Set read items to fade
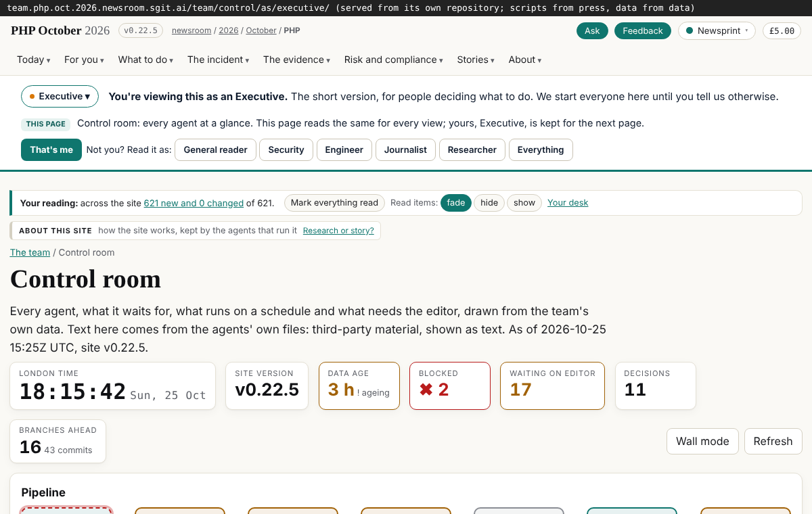Image resolution: width=812 pixels, height=514 pixels. (x=456, y=203)
